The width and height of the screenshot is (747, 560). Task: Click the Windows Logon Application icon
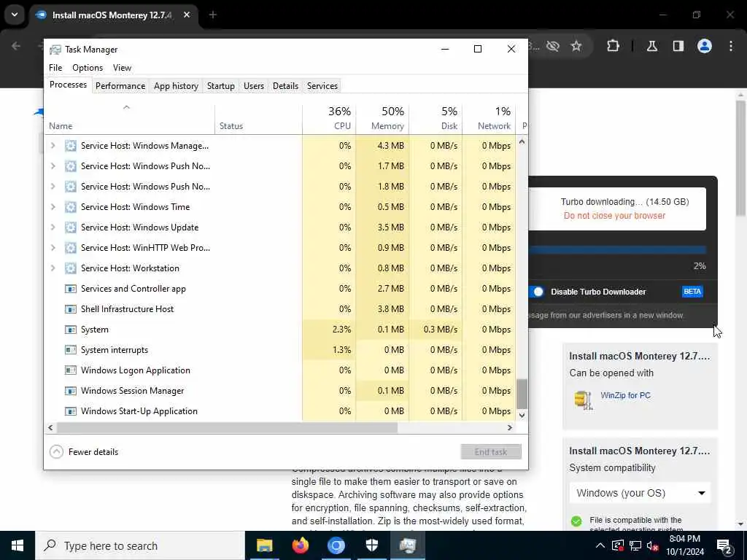[71, 370]
